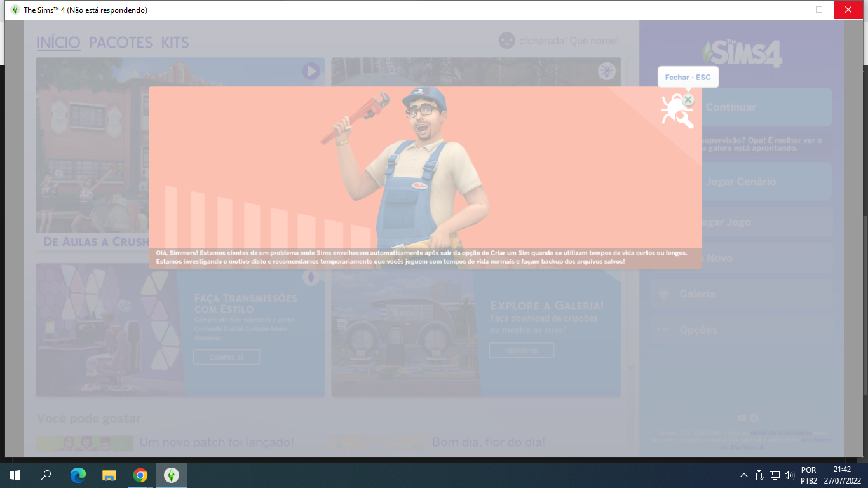This screenshot has height=488, width=868.
Task: Click the thumbnail beside 'Bom dia, flor do dia!'
Action: pyautogui.click(x=376, y=443)
